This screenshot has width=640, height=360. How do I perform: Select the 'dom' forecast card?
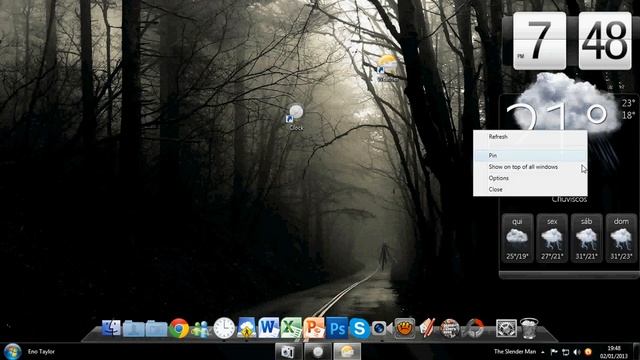coord(621,238)
